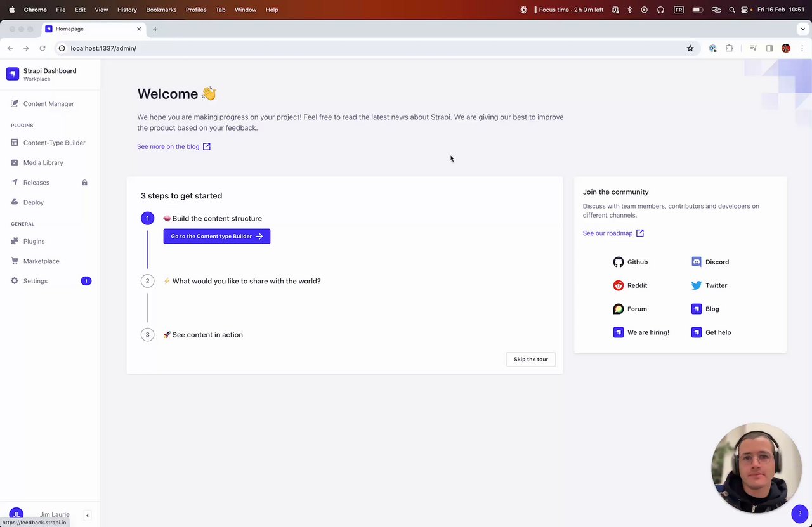Open the Marketplace page
The image size is (812, 527).
pyautogui.click(x=35, y=261)
